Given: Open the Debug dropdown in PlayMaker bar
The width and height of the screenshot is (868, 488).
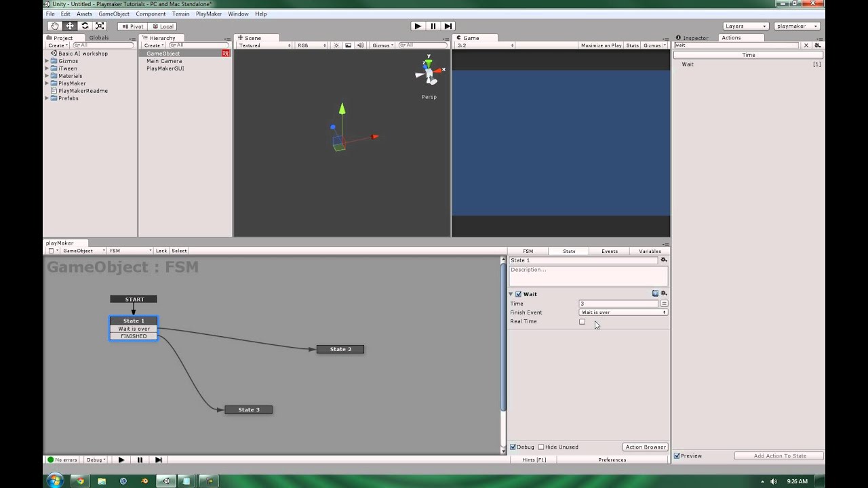Looking at the screenshot, I should [96, 460].
